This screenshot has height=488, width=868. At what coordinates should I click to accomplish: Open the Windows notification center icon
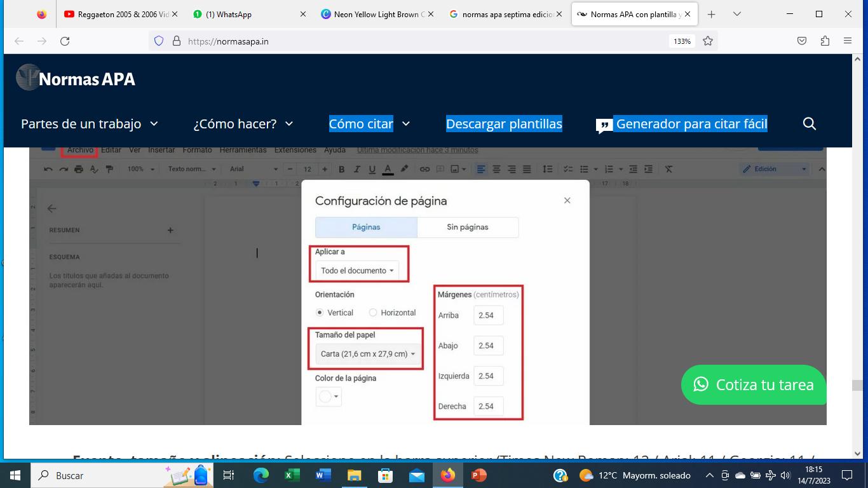tap(847, 475)
